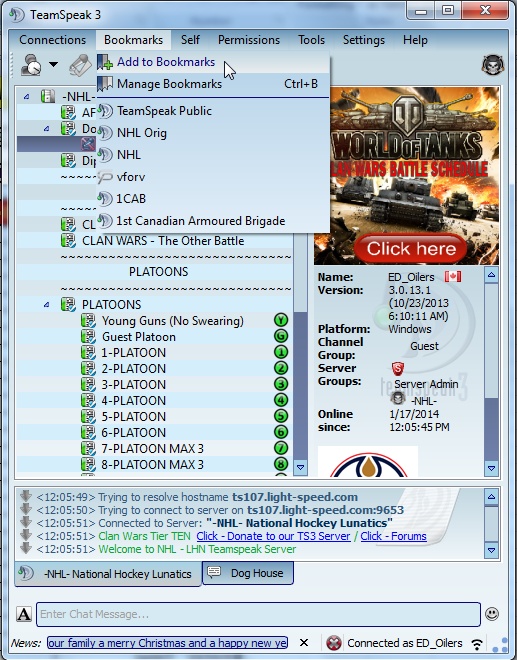Open the Settings menu
The image size is (517, 660).
364,40
